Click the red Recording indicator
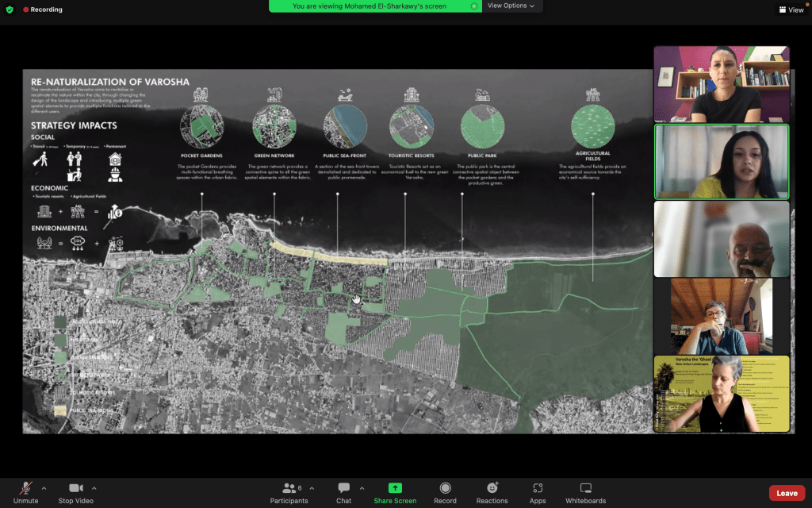Image resolution: width=812 pixels, height=508 pixels. [43, 10]
